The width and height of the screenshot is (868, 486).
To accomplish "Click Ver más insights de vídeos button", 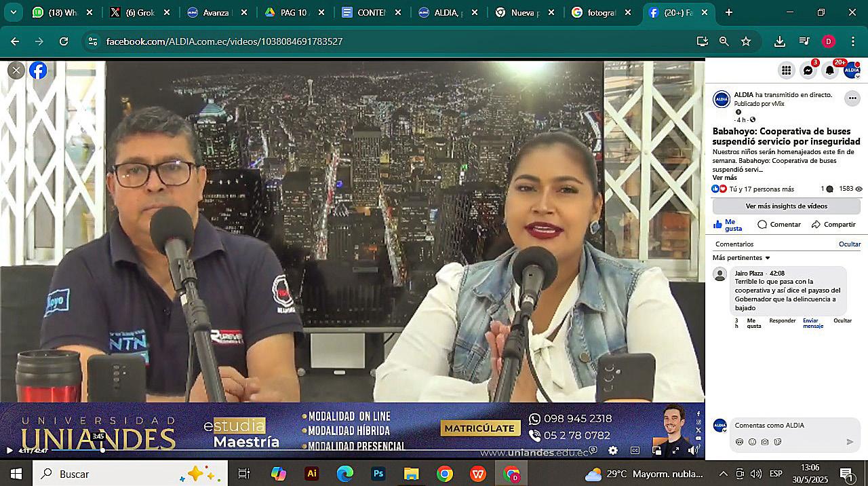I will point(787,206).
